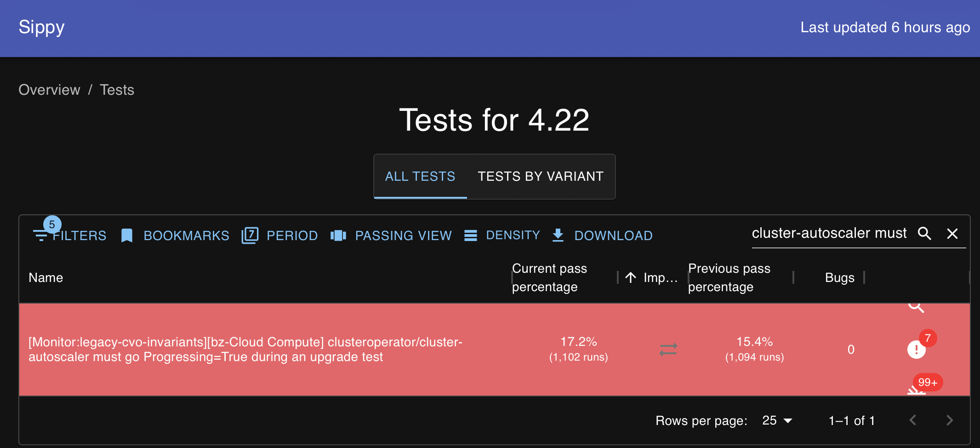Image resolution: width=980 pixels, height=448 pixels.
Task: Click the Period calendar icon
Action: (x=250, y=235)
